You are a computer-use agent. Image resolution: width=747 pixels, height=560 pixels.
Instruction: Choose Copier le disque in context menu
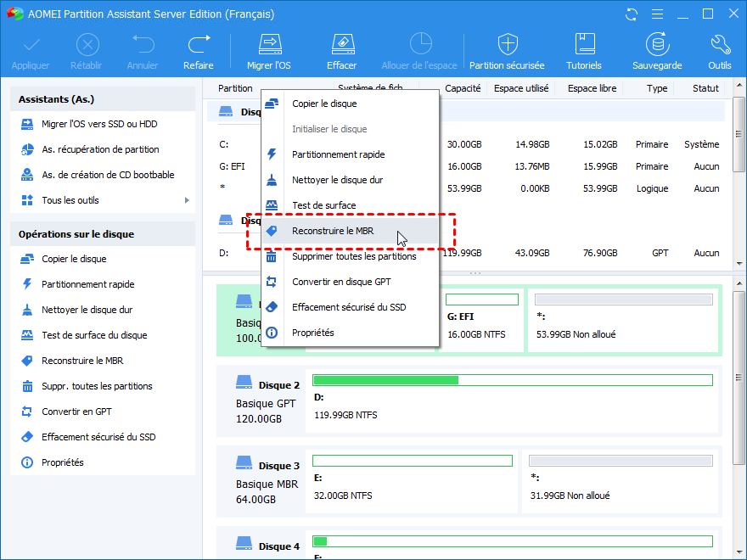(x=350, y=104)
